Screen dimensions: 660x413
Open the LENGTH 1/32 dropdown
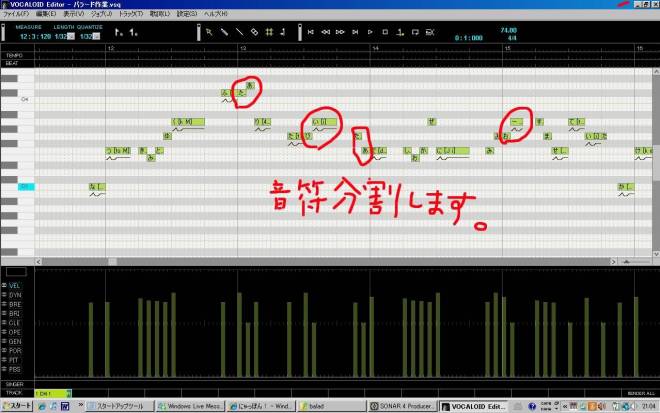[x=71, y=37]
